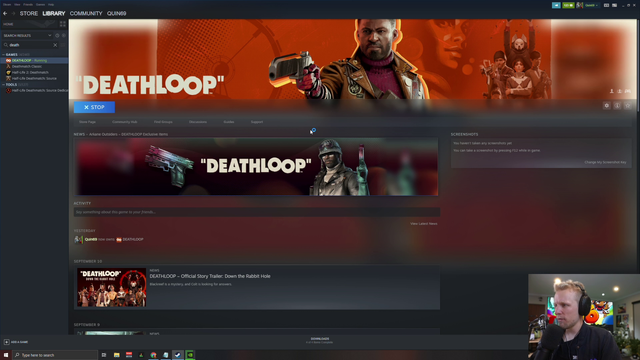Click single-player icon on hero banner
The width and height of the screenshot is (640, 360).
tap(611, 91)
